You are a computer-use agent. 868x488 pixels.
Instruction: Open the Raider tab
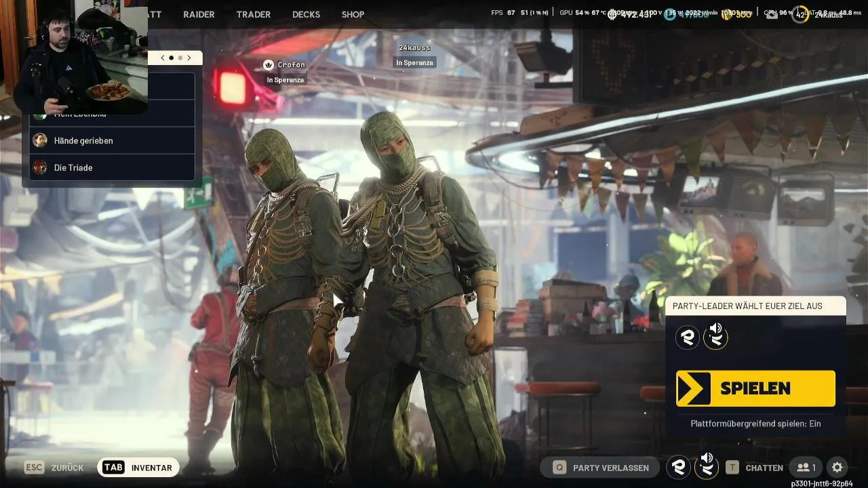click(x=199, y=14)
